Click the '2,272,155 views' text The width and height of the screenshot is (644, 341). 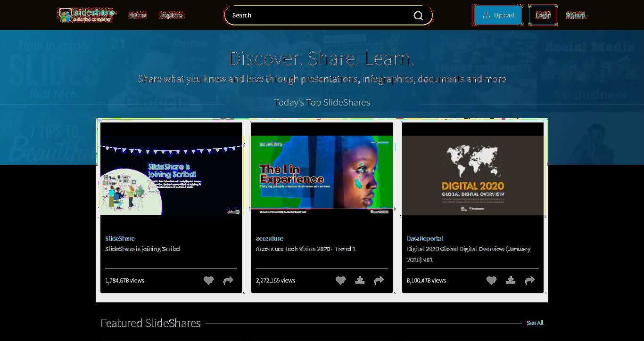point(275,280)
